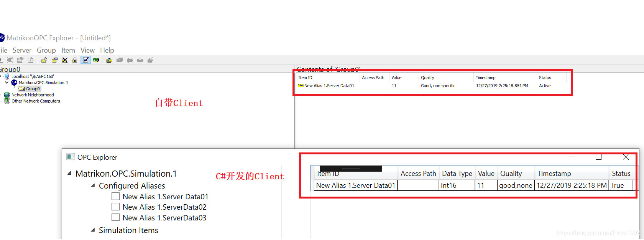
Task: Click the good,none quality cell
Action: [516, 185]
